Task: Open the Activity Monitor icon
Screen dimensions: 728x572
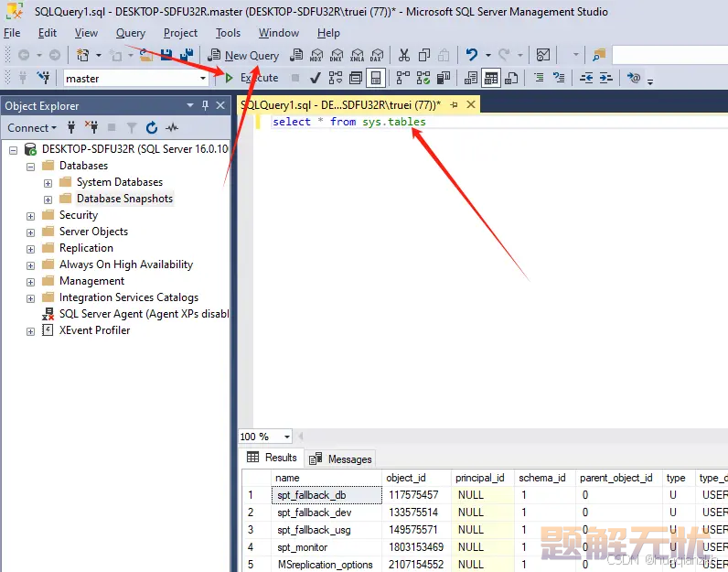Action: click(x=542, y=55)
